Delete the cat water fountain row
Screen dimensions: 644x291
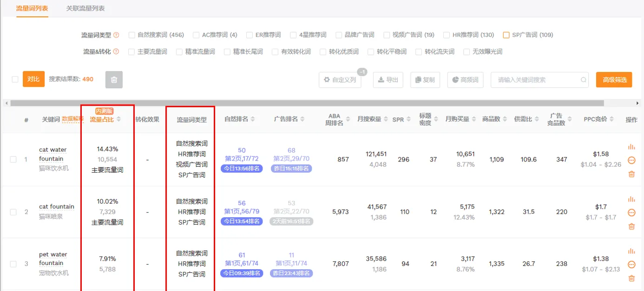(x=631, y=174)
